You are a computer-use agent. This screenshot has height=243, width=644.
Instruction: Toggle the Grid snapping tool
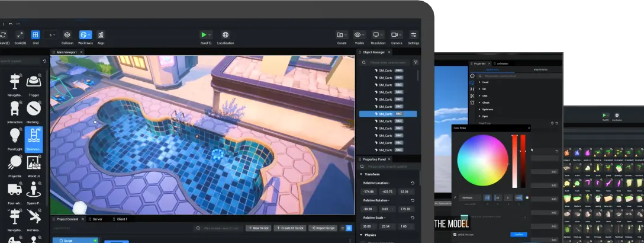36,35
